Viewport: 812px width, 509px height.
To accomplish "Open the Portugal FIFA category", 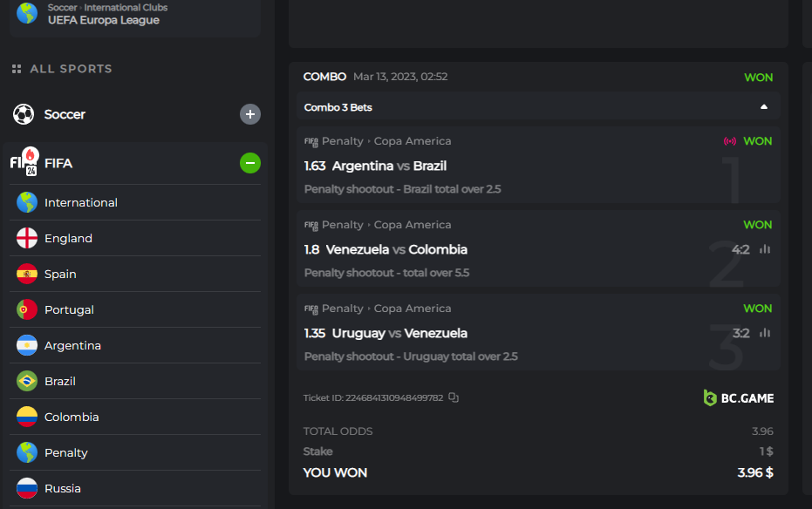I will point(69,309).
